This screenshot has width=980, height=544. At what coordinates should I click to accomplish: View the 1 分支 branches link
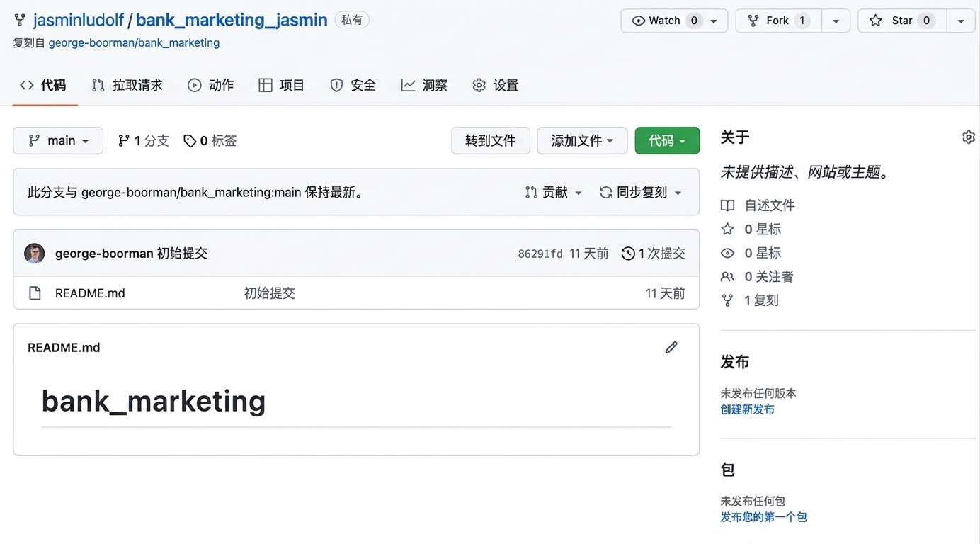pyautogui.click(x=144, y=140)
